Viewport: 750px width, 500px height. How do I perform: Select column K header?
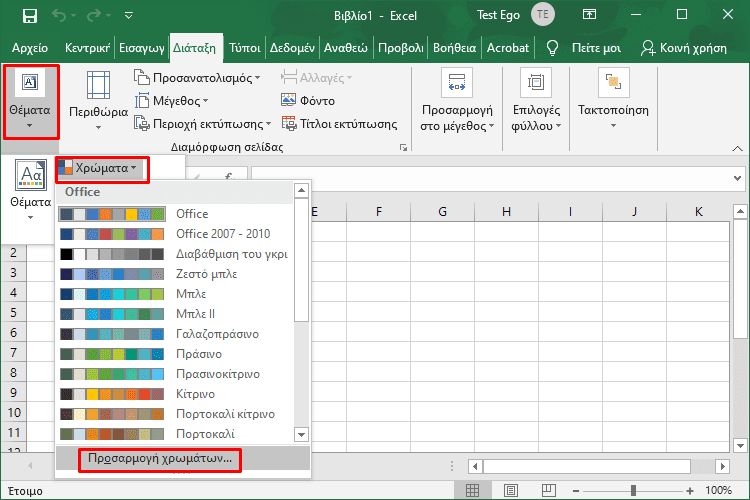(698, 211)
